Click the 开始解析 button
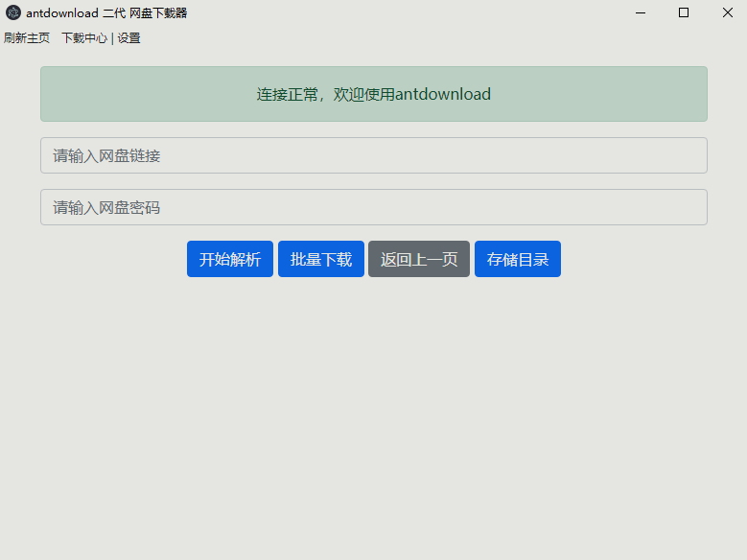The image size is (747, 560). 230,259
